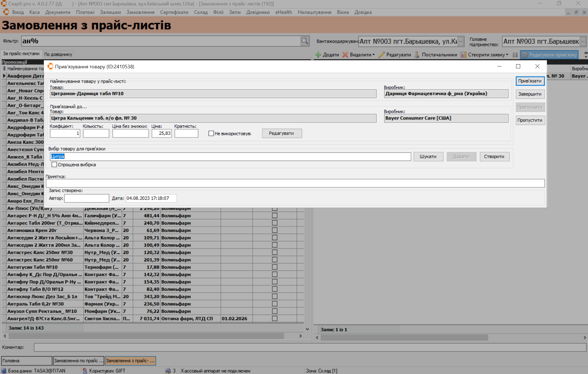Click the gear Редагувати прив'язку icon

[x=524, y=55]
